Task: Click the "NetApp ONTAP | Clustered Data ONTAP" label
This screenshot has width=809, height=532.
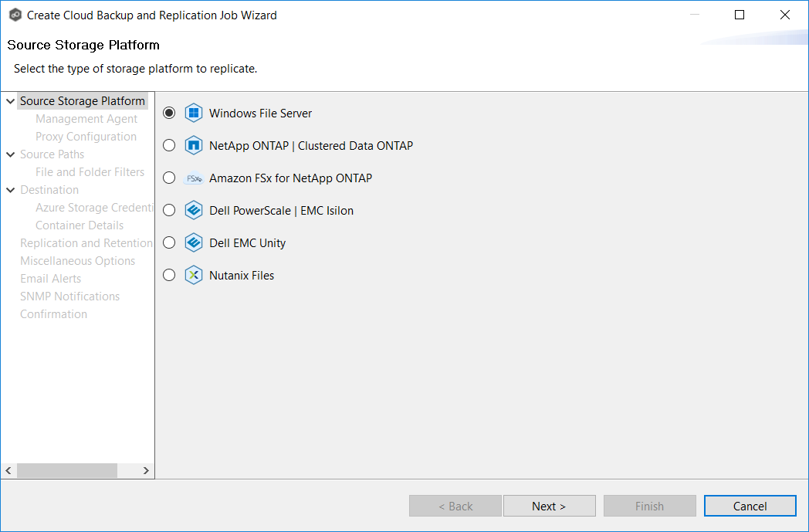Action: pyautogui.click(x=311, y=146)
